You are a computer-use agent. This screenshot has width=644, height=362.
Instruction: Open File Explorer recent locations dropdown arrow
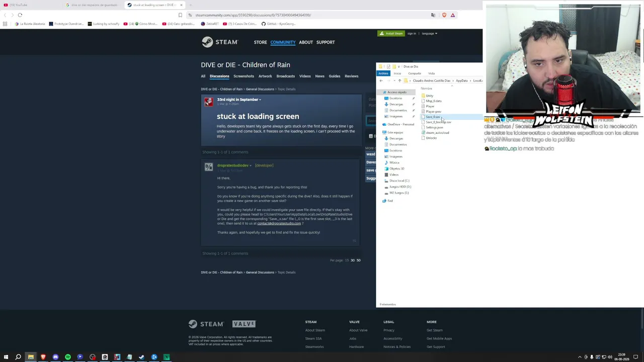tap(393, 80)
